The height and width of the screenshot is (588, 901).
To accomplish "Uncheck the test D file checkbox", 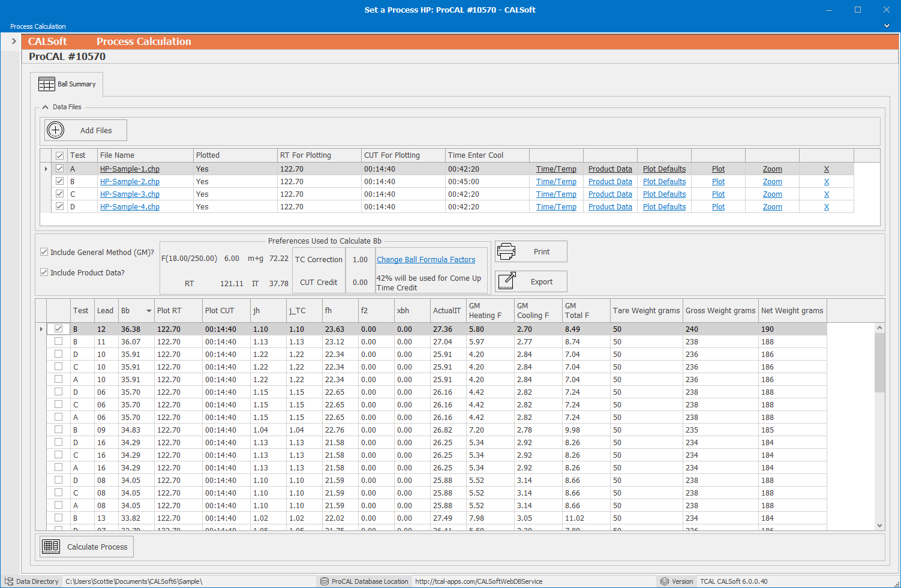I will tap(59, 206).
